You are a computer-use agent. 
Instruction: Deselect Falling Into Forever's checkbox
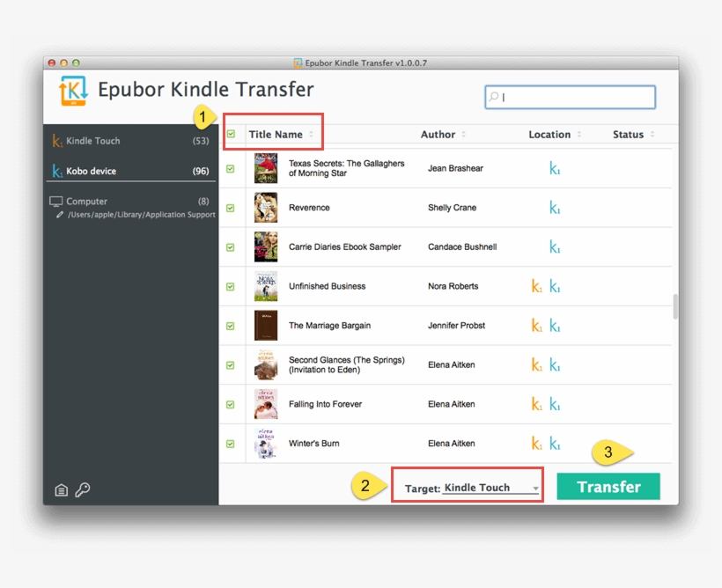pos(231,403)
